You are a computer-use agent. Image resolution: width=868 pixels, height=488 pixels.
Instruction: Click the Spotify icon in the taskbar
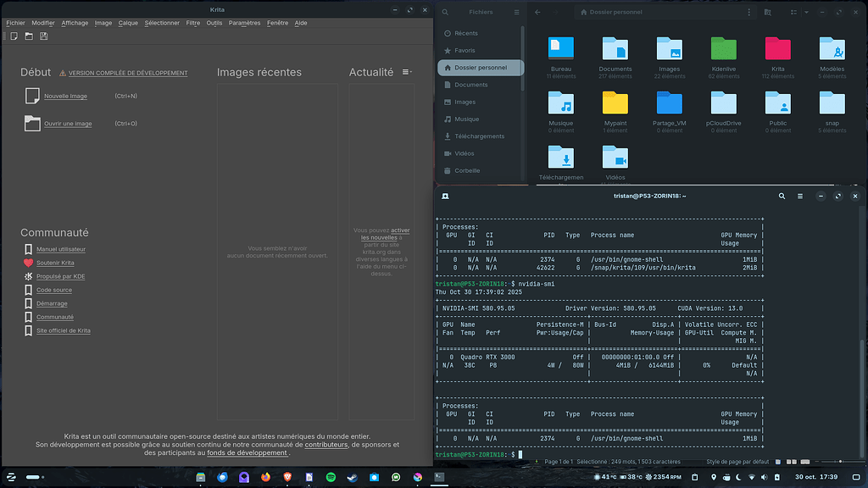tap(331, 478)
